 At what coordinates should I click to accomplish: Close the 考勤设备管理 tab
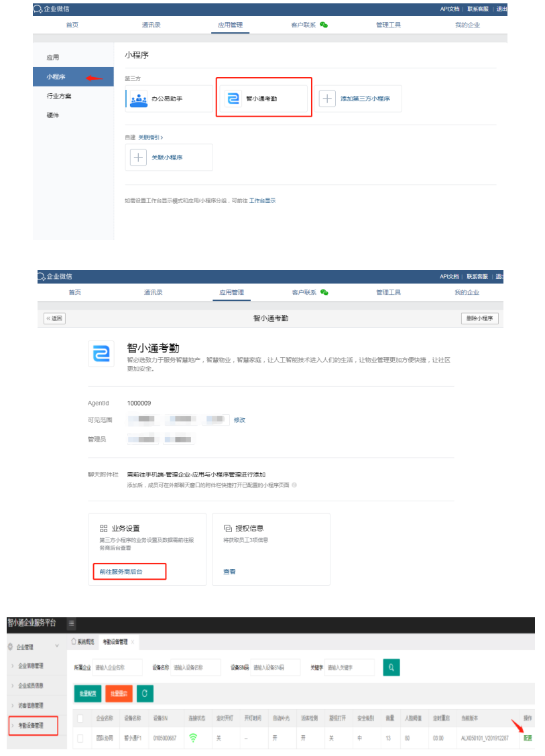pyautogui.click(x=133, y=642)
